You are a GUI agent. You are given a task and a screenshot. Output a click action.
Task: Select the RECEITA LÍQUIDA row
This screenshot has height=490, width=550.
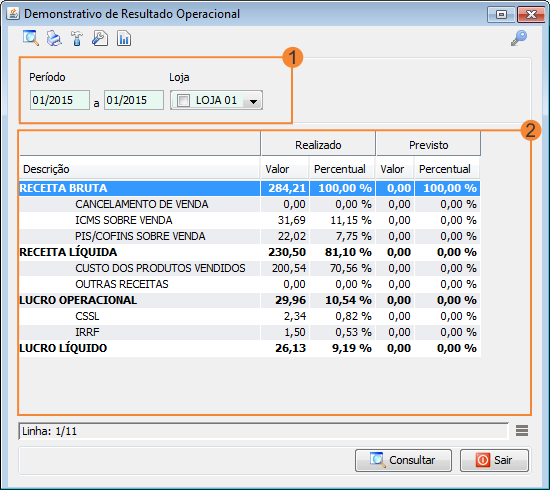point(250,252)
